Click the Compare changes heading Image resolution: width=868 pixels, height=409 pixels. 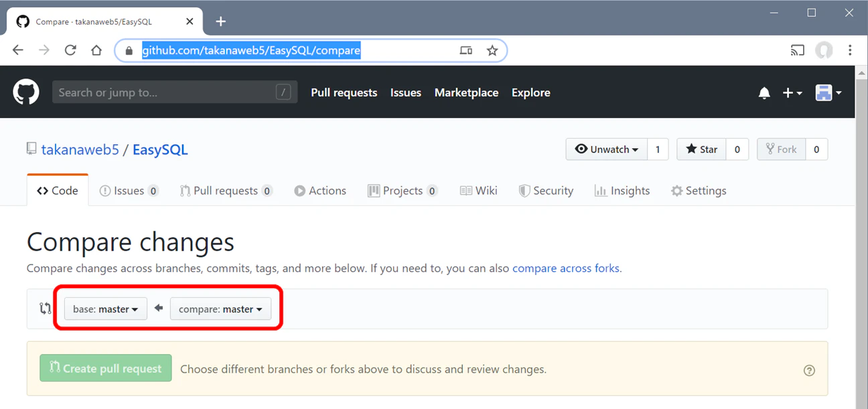131,242
